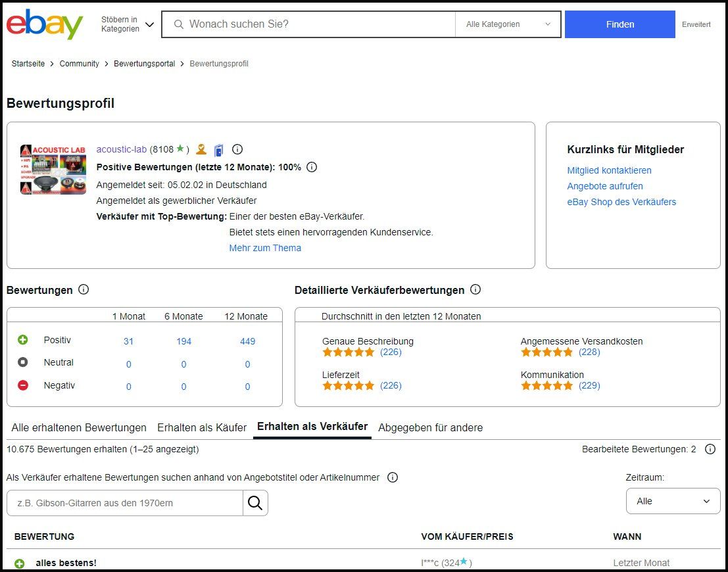The image size is (728, 572).
Task: Click Mitglied kontaktieren link
Action: click(609, 170)
